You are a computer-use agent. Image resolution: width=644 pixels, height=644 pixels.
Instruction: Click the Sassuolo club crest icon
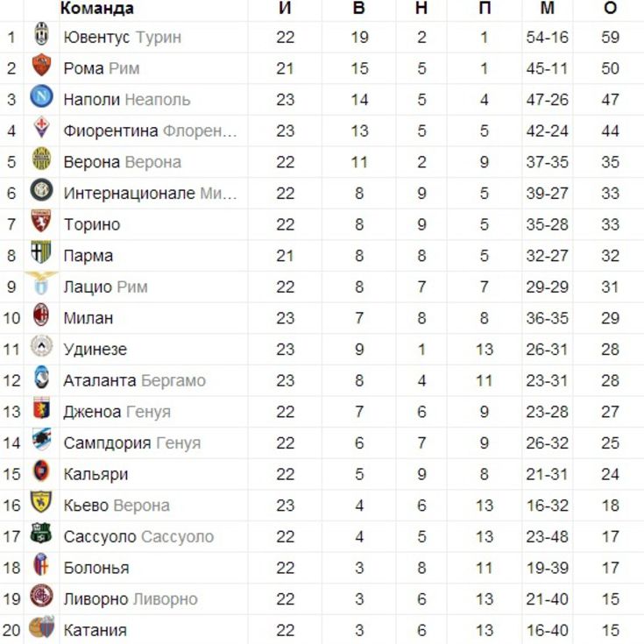click(x=41, y=534)
